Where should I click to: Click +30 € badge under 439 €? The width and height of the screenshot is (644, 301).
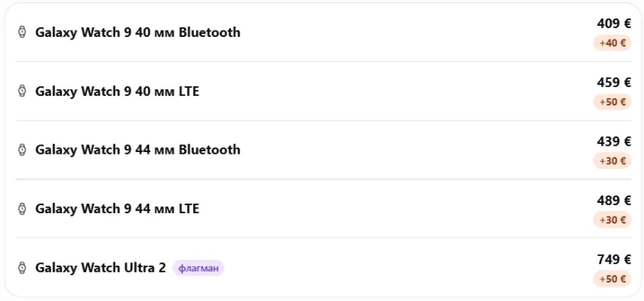[x=612, y=161]
